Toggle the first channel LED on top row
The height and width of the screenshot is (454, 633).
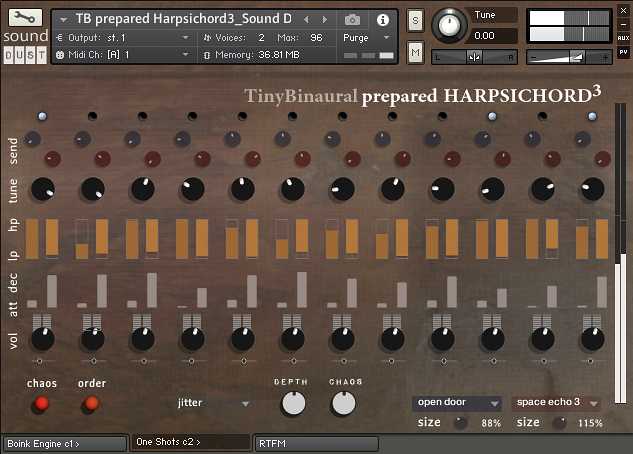(x=42, y=116)
